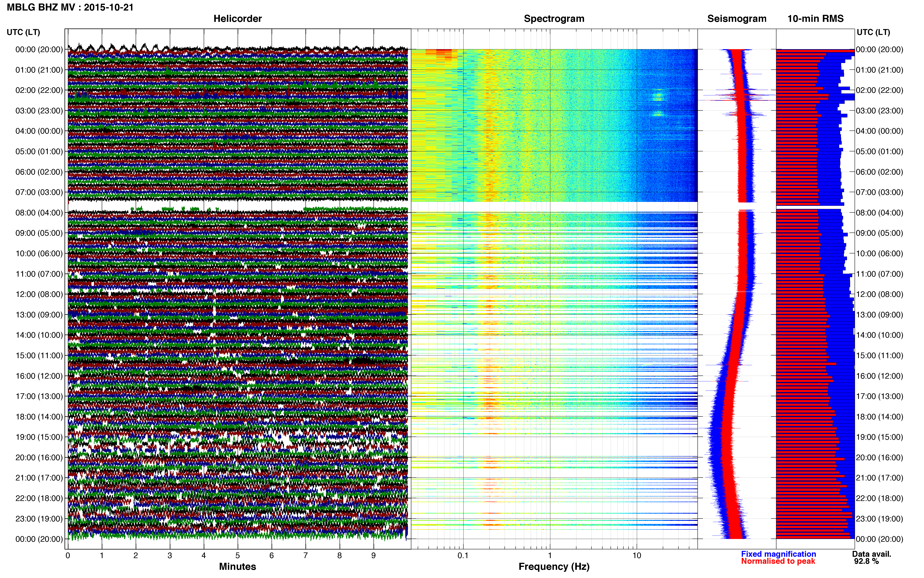Click "16:00 (12:00)" on the Helicorder time axis
924x578 pixels.
click(39, 376)
